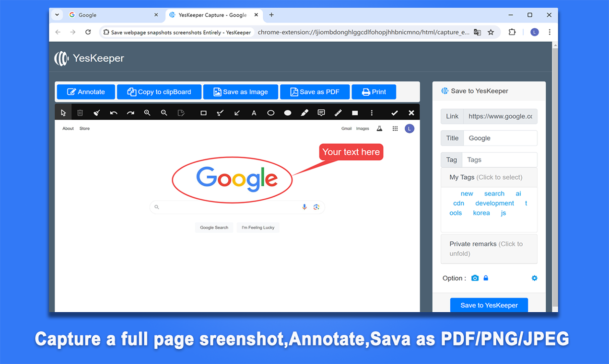609x364 pixels.
Task: Click the Link URL field
Action: (x=500, y=116)
